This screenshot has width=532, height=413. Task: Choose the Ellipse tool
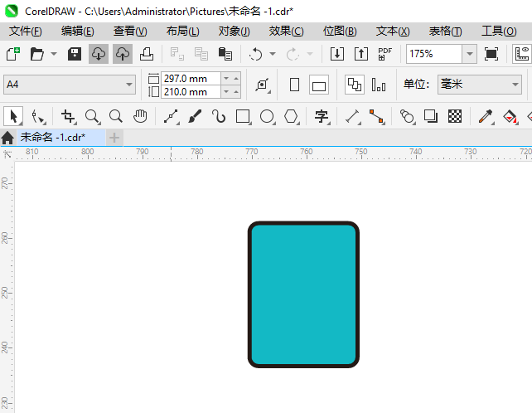point(267,116)
